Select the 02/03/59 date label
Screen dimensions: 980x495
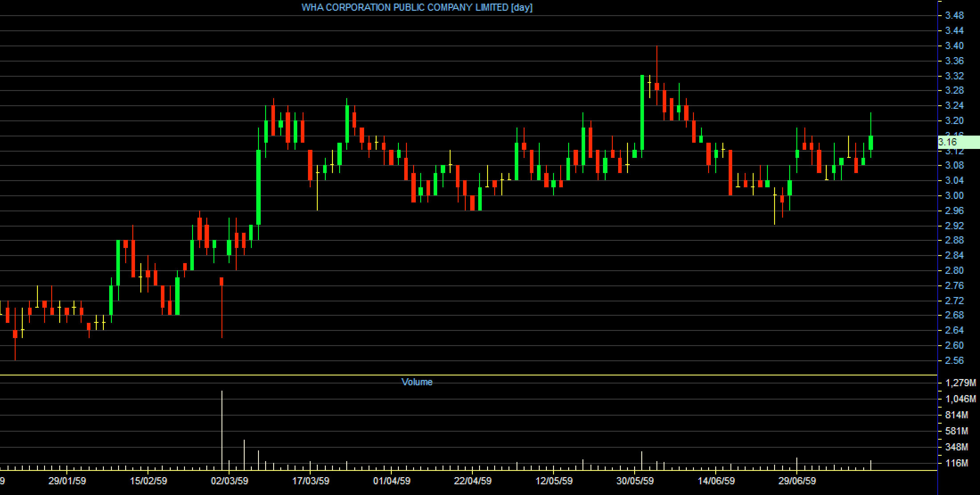pyautogui.click(x=229, y=481)
